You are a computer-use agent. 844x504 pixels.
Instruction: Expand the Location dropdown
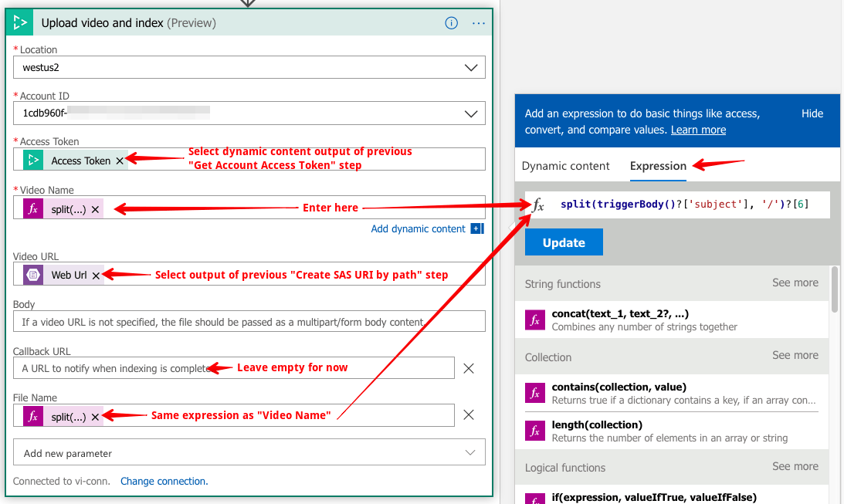click(471, 67)
